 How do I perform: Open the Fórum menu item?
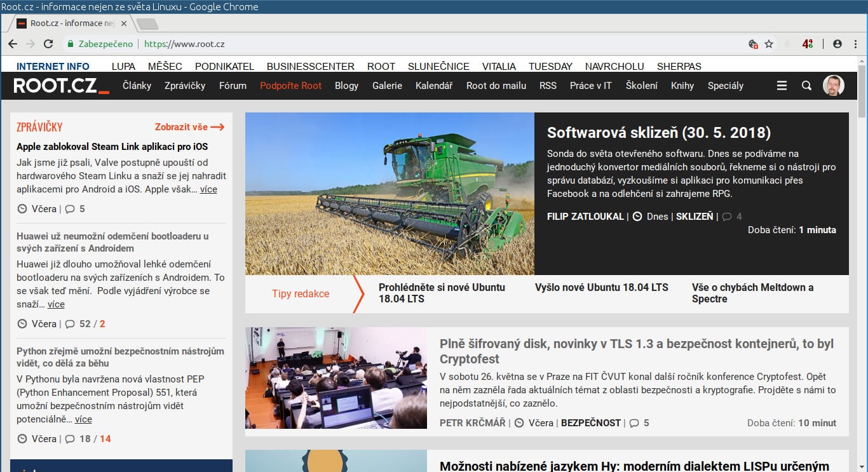233,86
